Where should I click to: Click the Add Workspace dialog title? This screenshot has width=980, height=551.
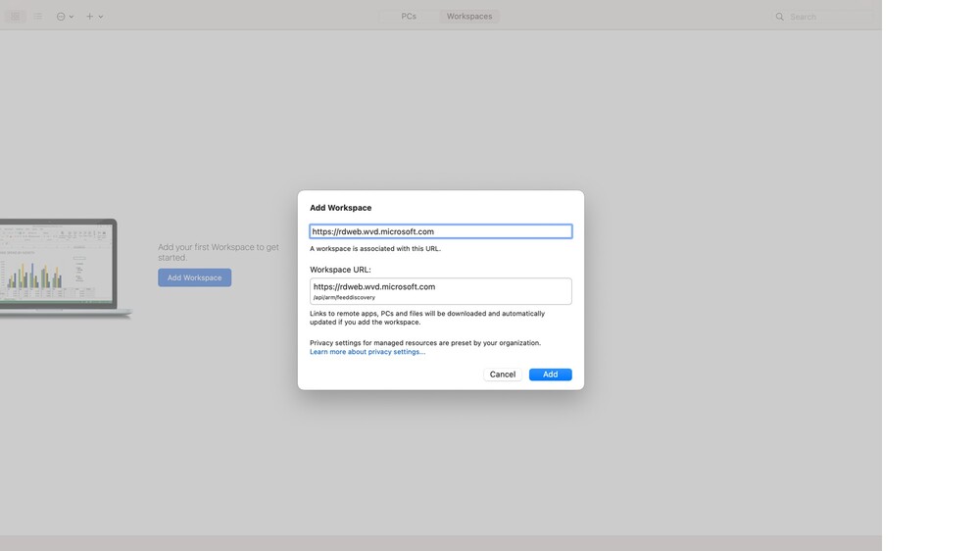click(x=340, y=208)
